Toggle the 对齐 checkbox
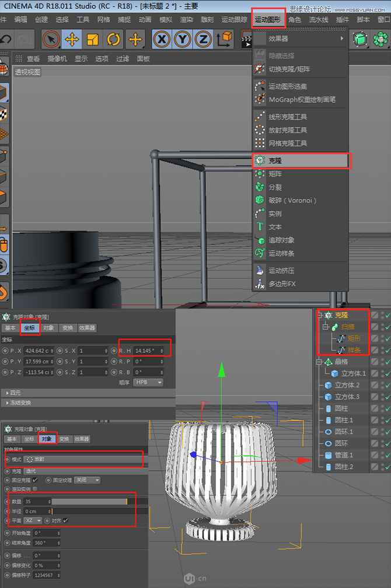 pyautogui.click(x=65, y=520)
